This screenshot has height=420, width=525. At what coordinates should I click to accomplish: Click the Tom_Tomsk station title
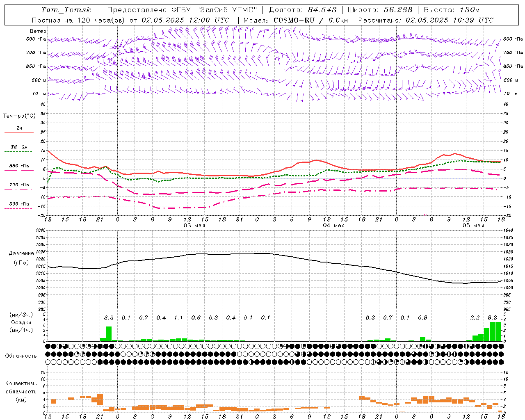[66, 10]
